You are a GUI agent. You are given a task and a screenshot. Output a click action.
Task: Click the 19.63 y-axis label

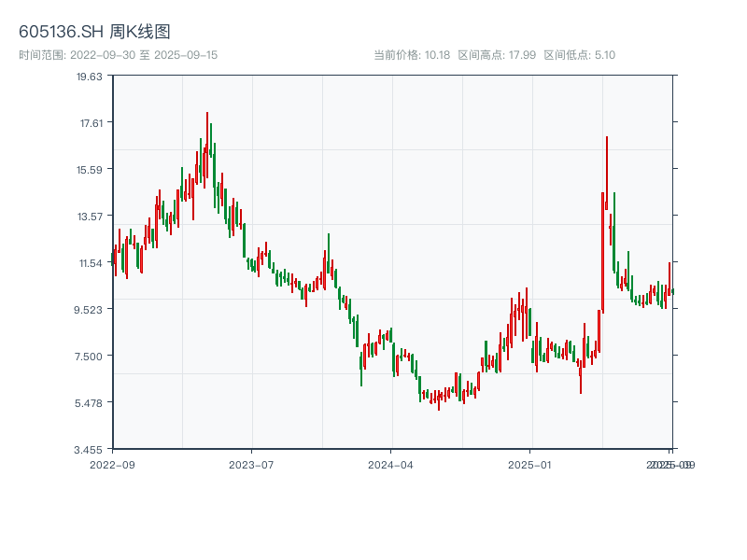point(90,77)
